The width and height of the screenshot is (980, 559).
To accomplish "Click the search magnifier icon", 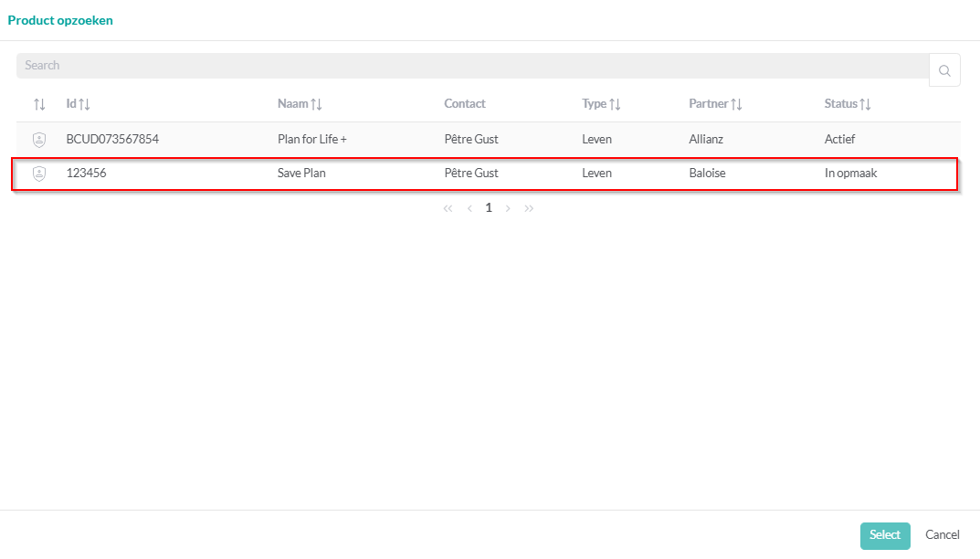I will [x=944, y=70].
